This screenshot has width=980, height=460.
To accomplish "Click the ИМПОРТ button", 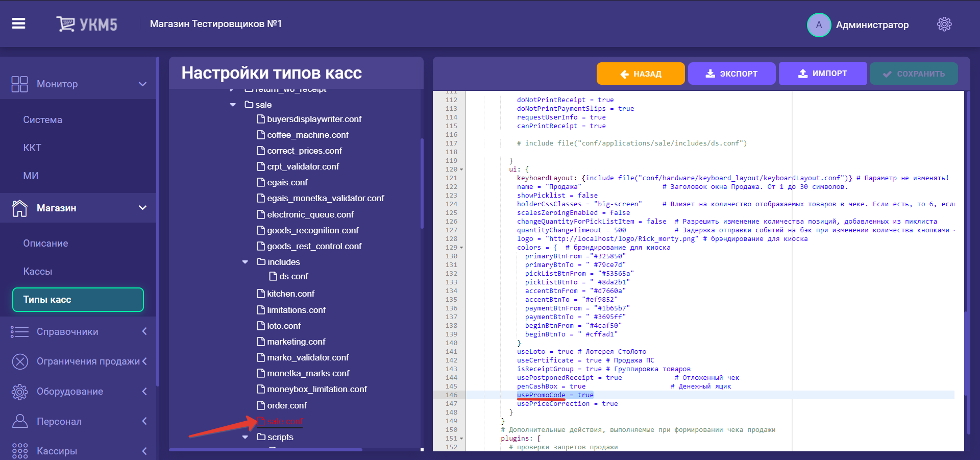I will point(823,74).
